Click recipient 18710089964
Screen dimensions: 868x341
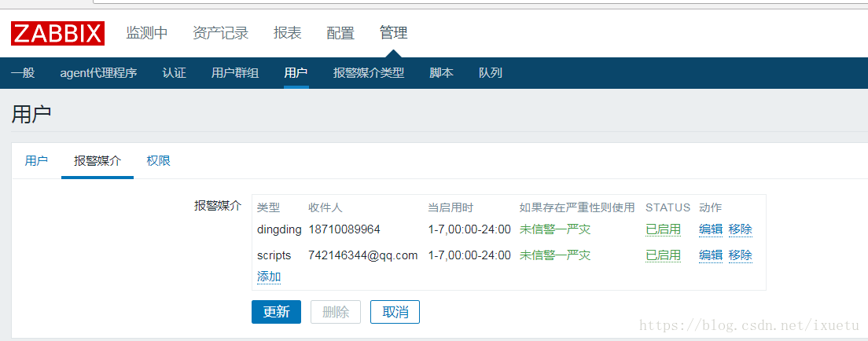pyautogui.click(x=344, y=229)
